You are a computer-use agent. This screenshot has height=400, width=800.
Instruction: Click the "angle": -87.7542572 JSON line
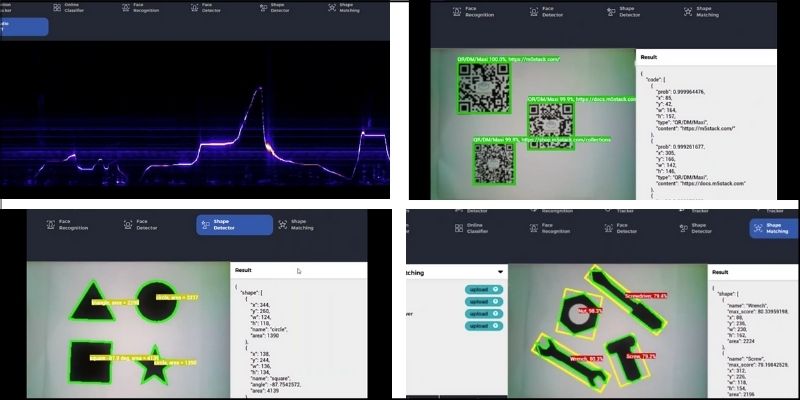click(x=276, y=385)
